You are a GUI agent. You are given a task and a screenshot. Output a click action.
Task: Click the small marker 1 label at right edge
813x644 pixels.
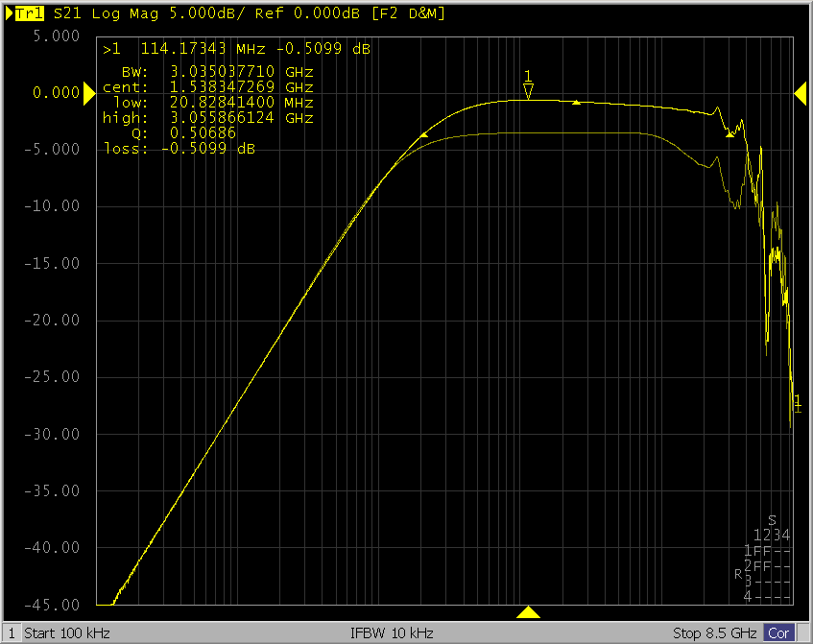797,402
